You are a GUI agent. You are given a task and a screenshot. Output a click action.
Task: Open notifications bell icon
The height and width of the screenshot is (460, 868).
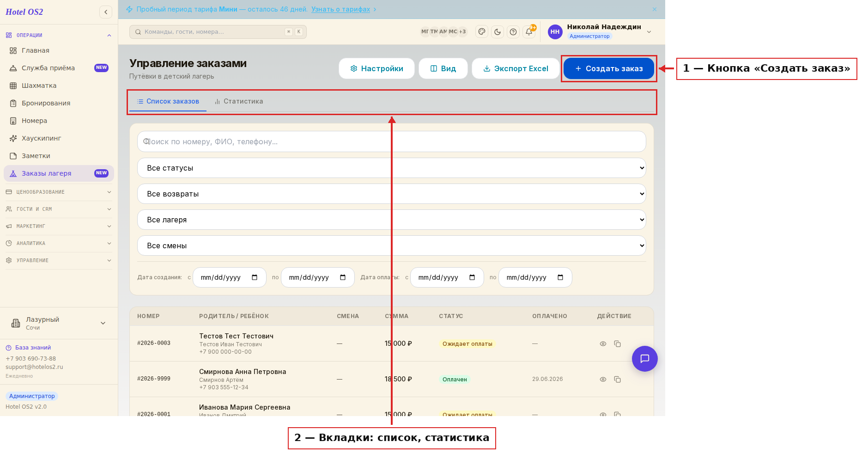pyautogui.click(x=529, y=32)
